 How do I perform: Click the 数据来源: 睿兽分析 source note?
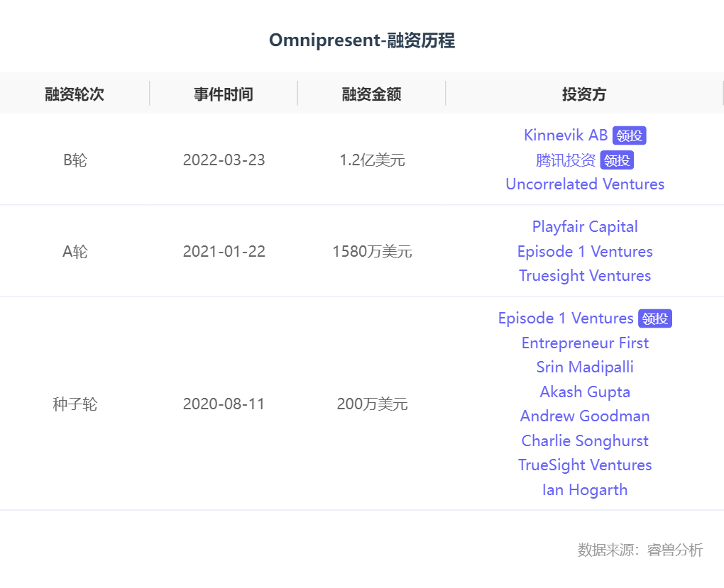point(640,550)
